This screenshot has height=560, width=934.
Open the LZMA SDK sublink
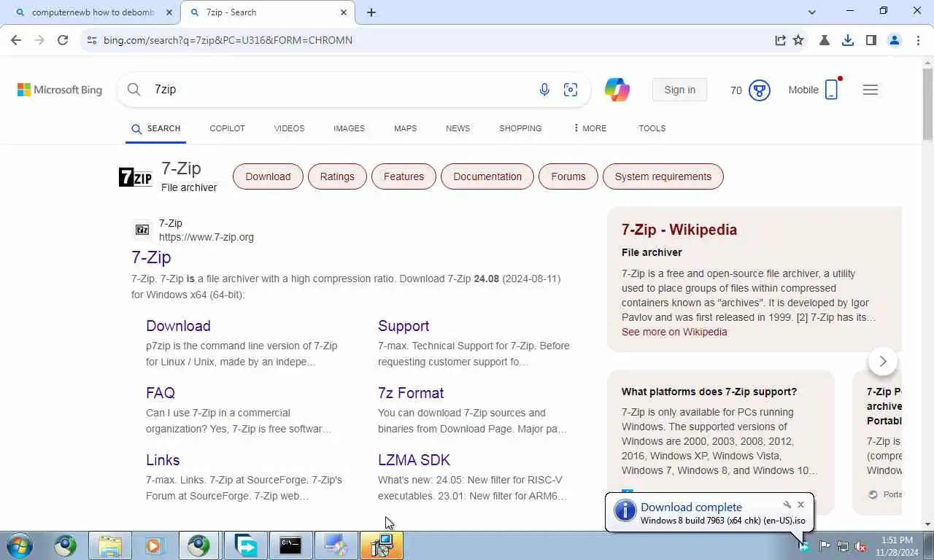414,460
